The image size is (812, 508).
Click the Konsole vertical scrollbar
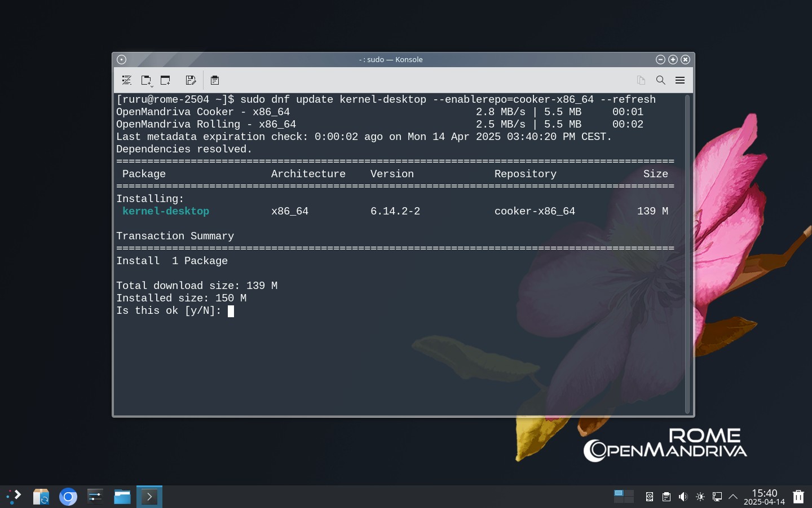(687, 254)
